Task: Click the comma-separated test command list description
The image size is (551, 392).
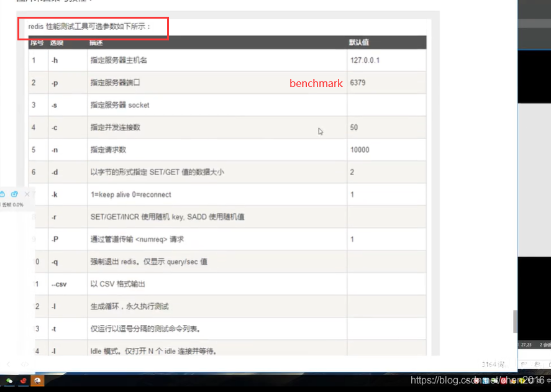Action: [x=145, y=329]
